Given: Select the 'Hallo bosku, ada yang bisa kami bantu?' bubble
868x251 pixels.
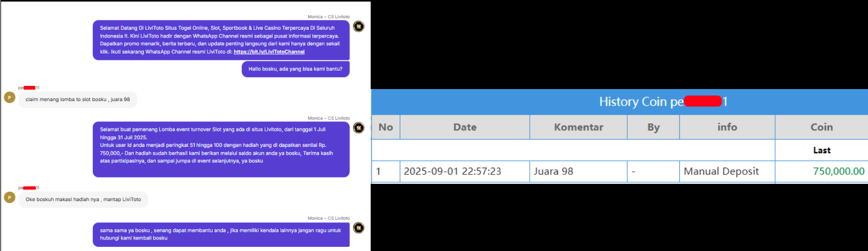Looking at the screenshot, I should 296,69.
